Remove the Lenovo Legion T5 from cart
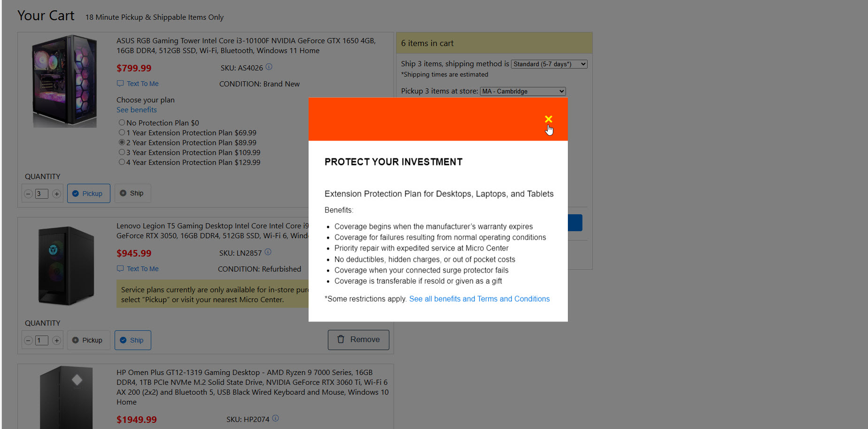The height and width of the screenshot is (429, 868). (x=358, y=340)
